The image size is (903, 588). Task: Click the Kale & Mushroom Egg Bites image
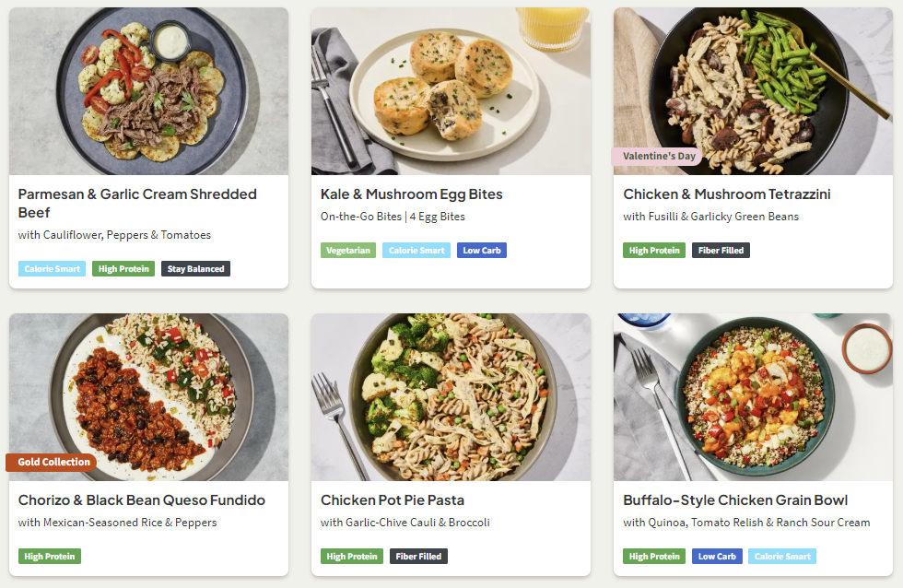point(451,91)
